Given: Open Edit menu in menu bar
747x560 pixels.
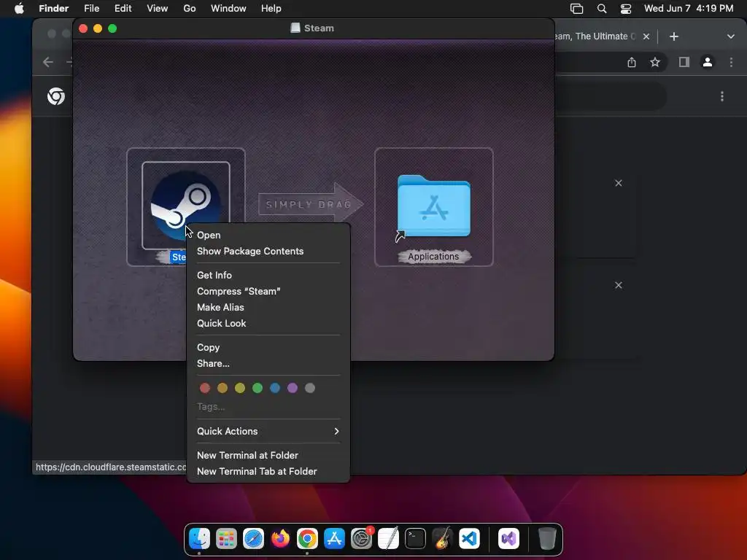Looking at the screenshot, I should pos(123,8).
